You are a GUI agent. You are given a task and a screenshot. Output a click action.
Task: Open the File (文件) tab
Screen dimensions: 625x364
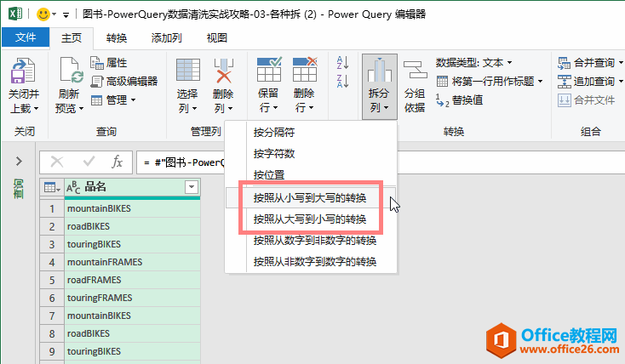point(26,37)
